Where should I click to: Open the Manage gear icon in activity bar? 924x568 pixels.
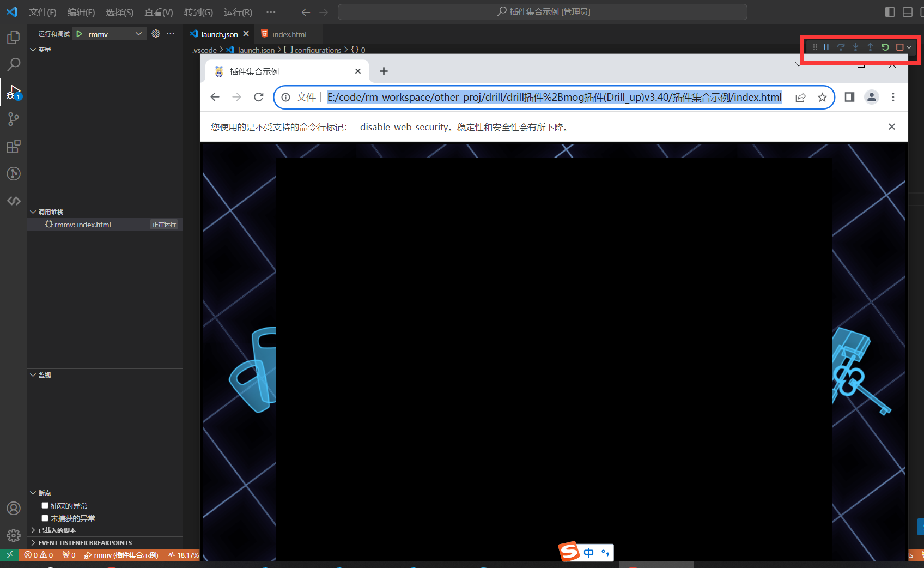(14, 535)
